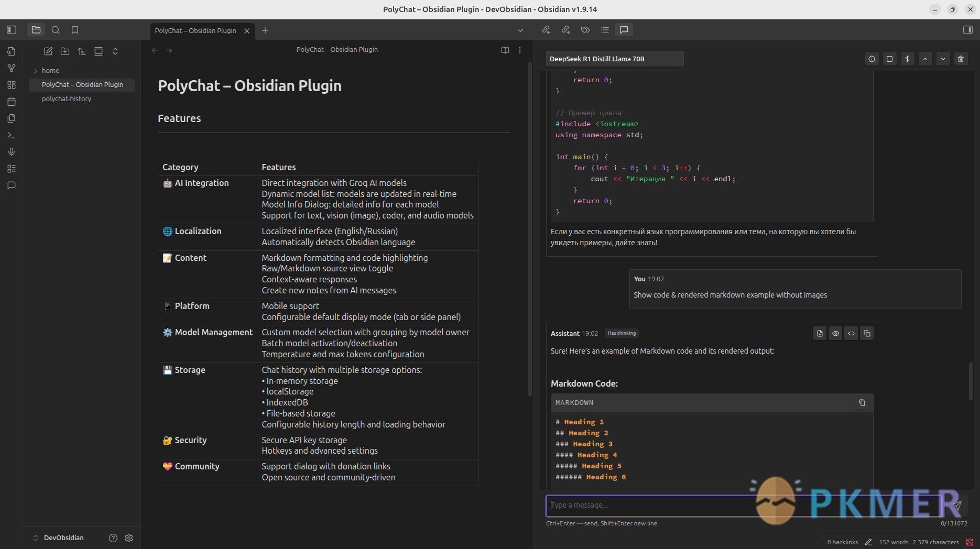Click the sync status icon

(970, 542)
